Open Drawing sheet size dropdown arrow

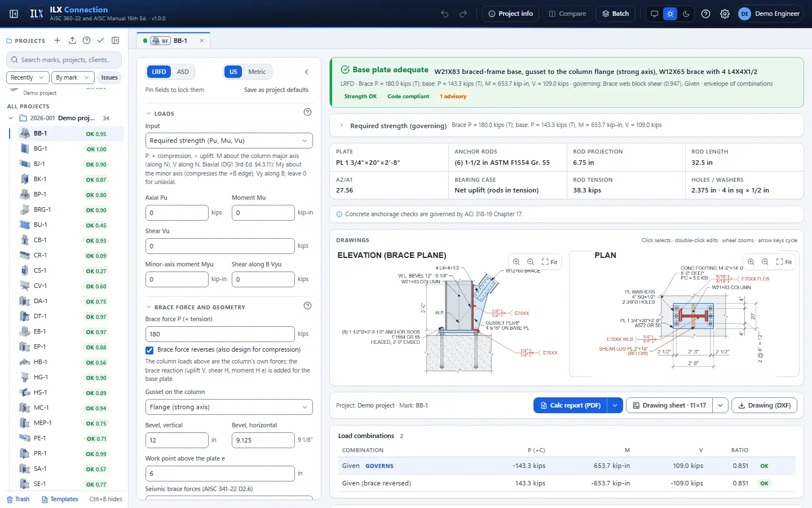click(x=720, y=405)
